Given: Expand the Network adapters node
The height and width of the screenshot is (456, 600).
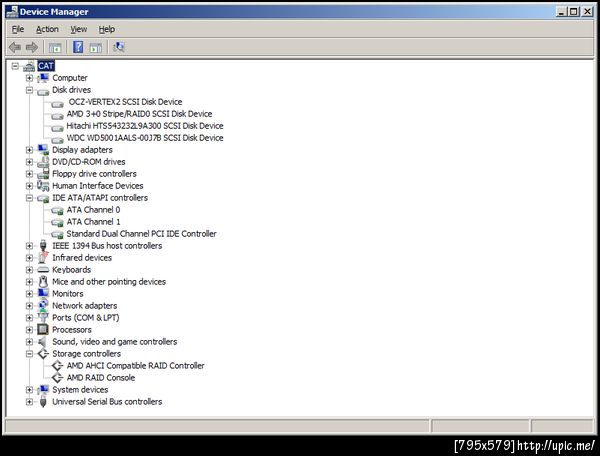Looking at the screenshot, I should (x=29, y=306).
